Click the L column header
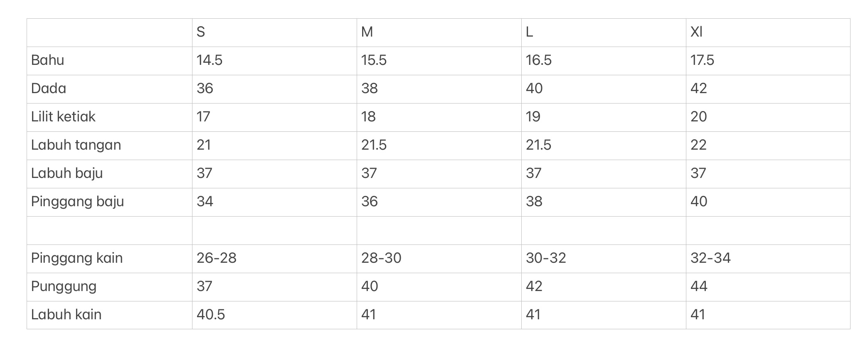Screen dimensions: 868x343 (529, 32)
